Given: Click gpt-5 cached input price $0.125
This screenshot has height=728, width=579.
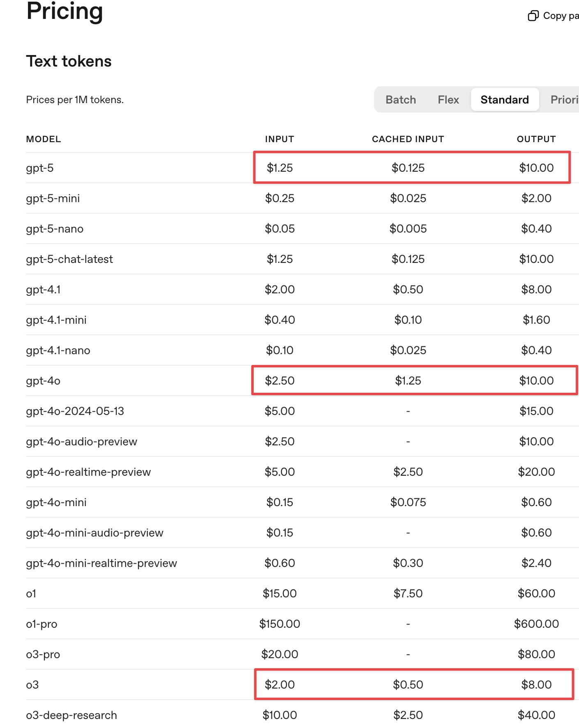Looking at the screenshot, I should tap(408, 168).
